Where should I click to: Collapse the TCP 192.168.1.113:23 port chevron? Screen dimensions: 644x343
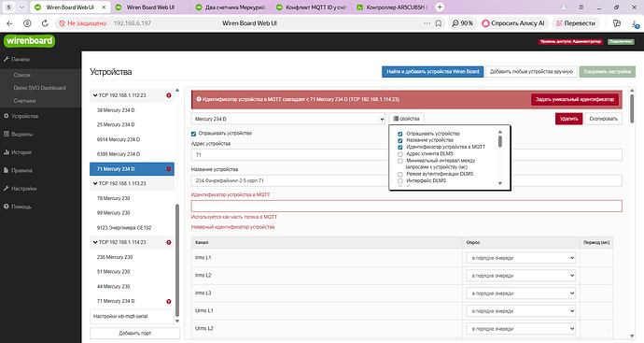pos(95,183)
